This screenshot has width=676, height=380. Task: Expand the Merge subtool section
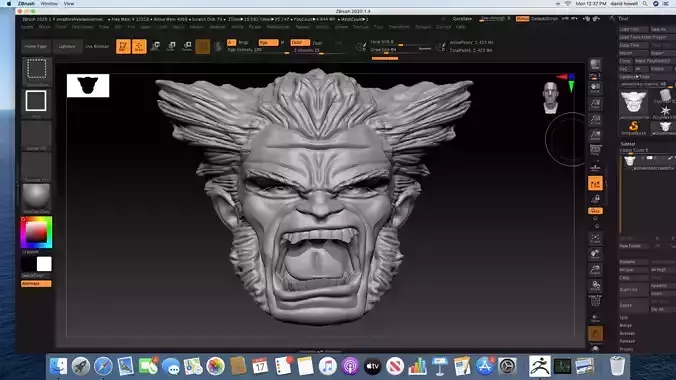point(626,326)
